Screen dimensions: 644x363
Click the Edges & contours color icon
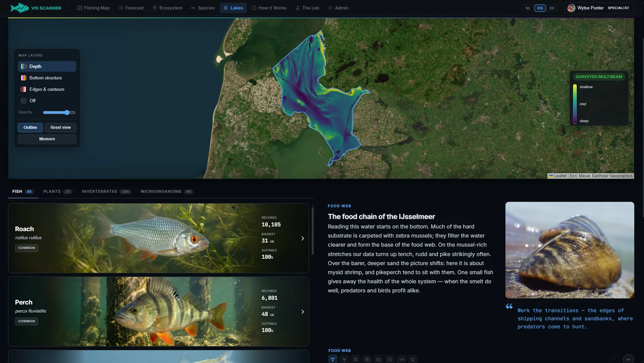pyautogui.click(x=23, y=89)
